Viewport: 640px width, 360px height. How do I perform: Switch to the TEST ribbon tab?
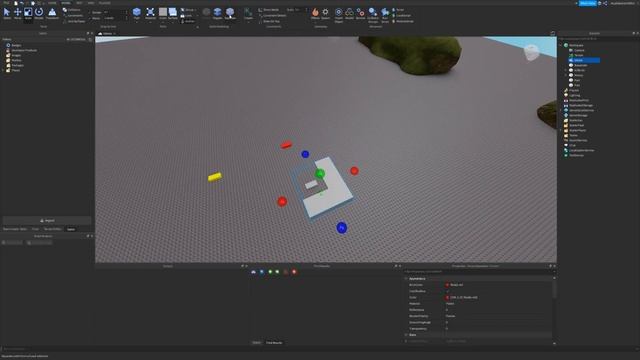(79, 3)
